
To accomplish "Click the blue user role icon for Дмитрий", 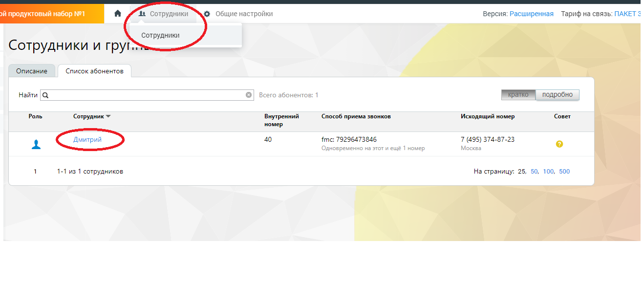I will point(36,144).
